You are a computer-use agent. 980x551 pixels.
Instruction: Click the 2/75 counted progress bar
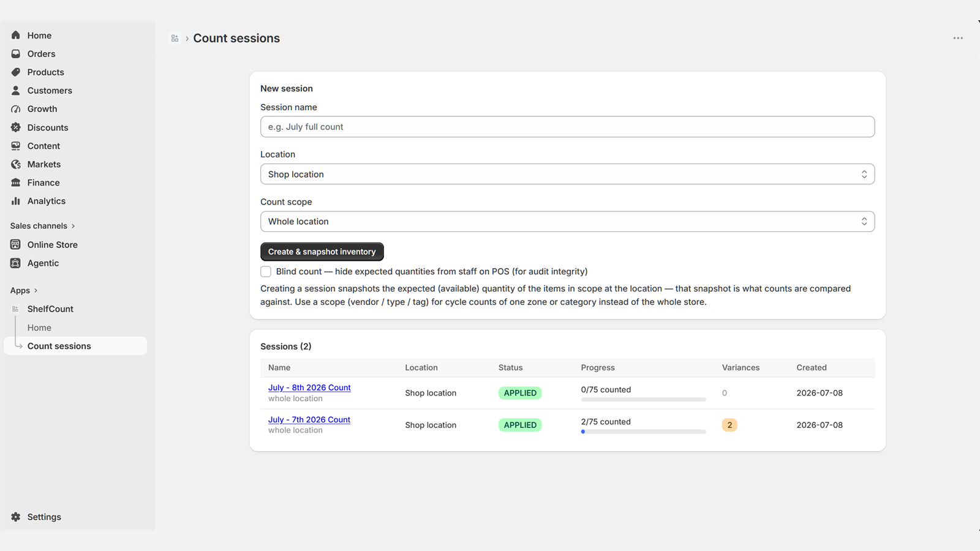[643, 432]
